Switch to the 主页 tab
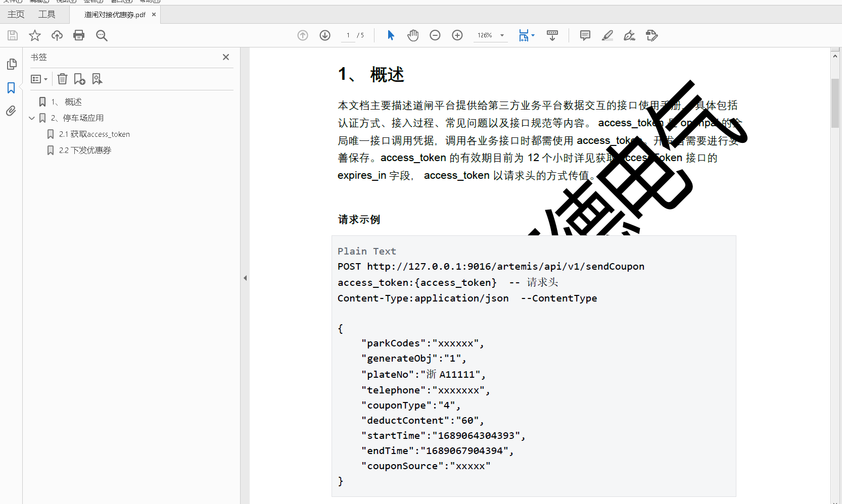 pyautogui.click(x=16, y=14)
